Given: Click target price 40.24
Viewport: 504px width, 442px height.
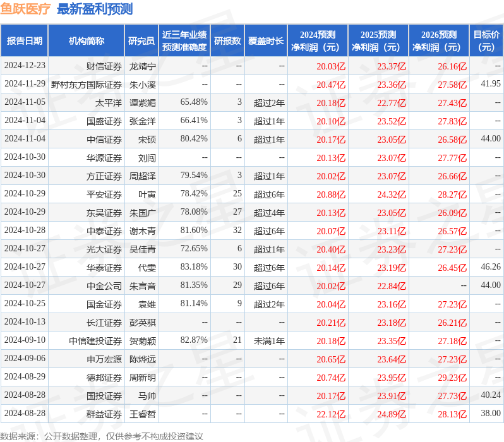Looking at the screenshot, I should pos(491,395).
